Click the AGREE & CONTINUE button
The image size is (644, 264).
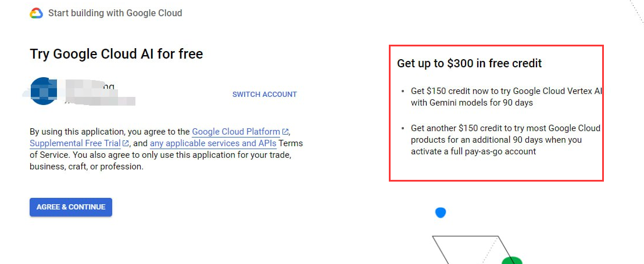click(71, 207)
